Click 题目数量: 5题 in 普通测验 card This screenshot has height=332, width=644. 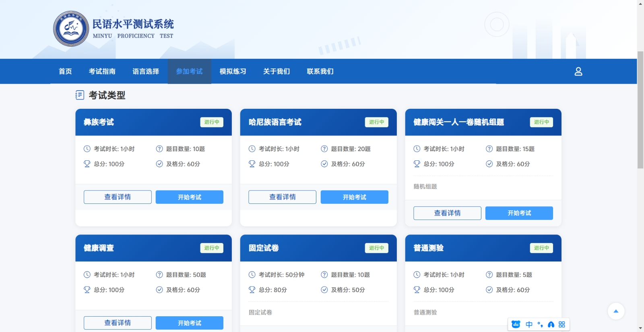[x=514, y=275]
